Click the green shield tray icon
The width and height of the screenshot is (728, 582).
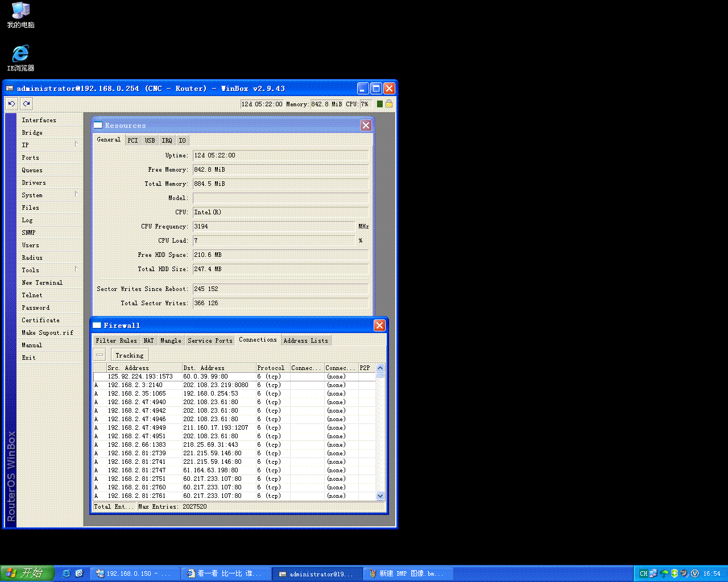pyautogui.click(x=675, y=573)
